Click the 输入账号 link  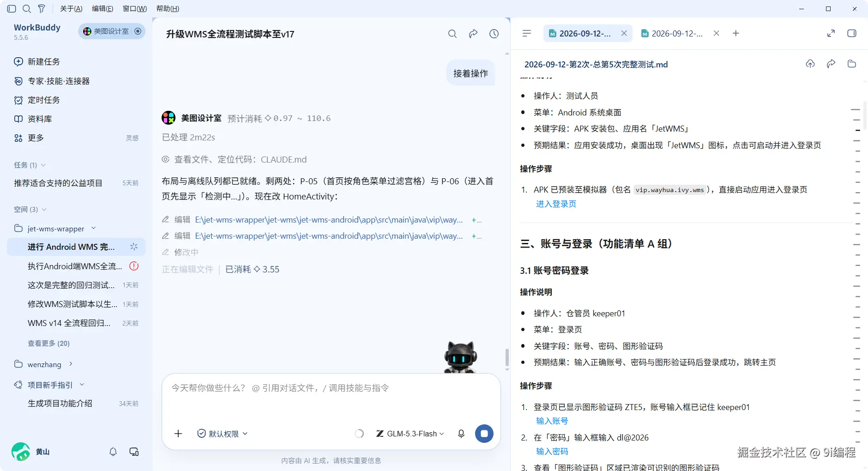click(x=552, y=421)
